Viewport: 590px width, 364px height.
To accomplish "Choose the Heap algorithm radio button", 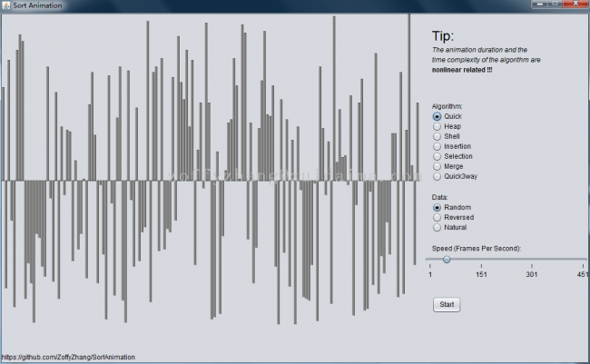I will (438, 126).
